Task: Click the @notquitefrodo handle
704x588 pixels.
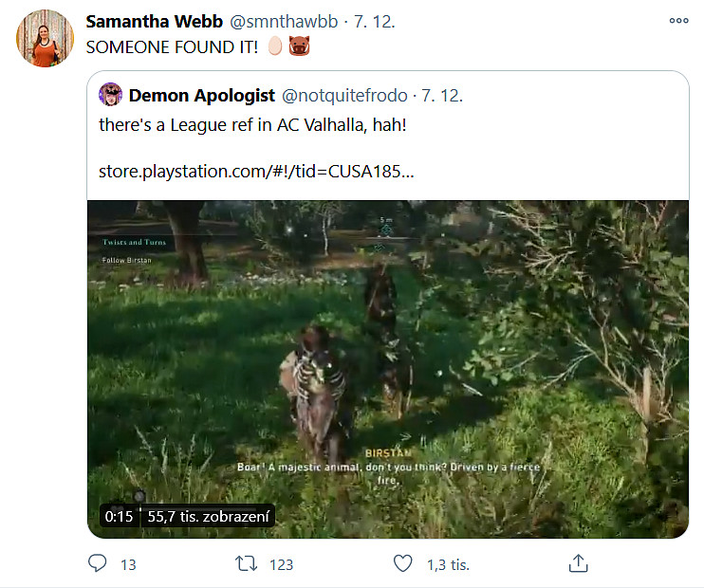Action: point(343,95)
